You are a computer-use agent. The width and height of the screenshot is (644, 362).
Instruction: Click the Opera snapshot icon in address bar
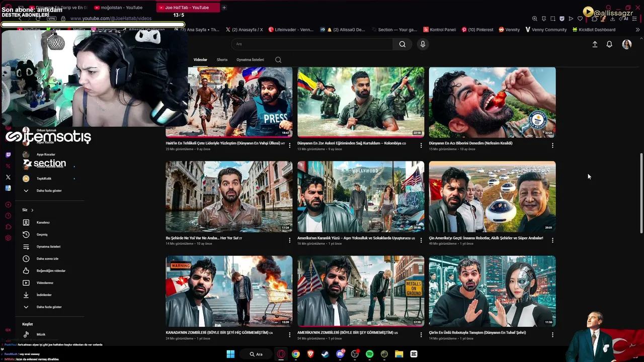553,19
